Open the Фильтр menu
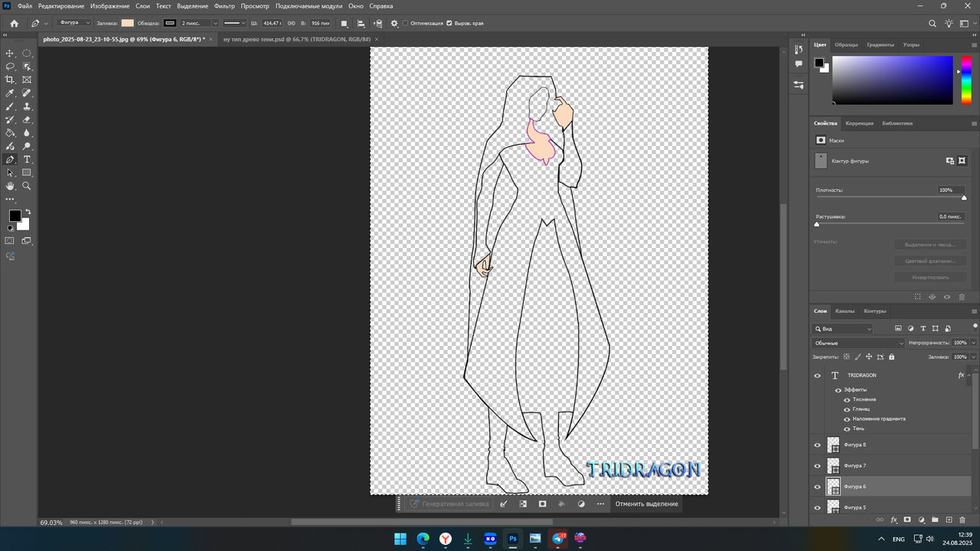The image size is (980, 551). 224,5
